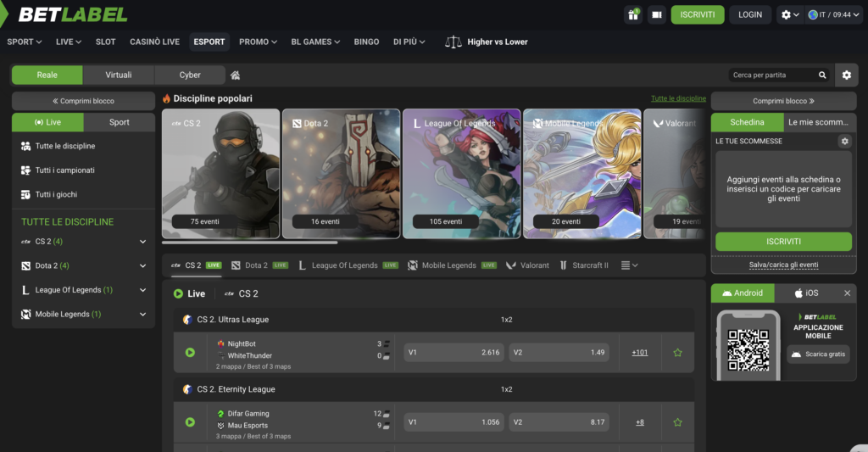Bet V1 2.616 on NightBot
The width and height of the screenshot is (868, 452).
click(x=453, y=352)
